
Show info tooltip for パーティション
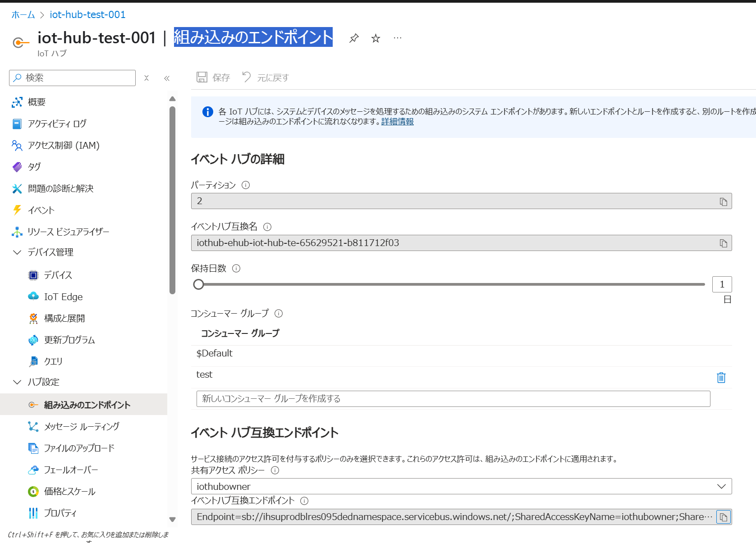246,185
